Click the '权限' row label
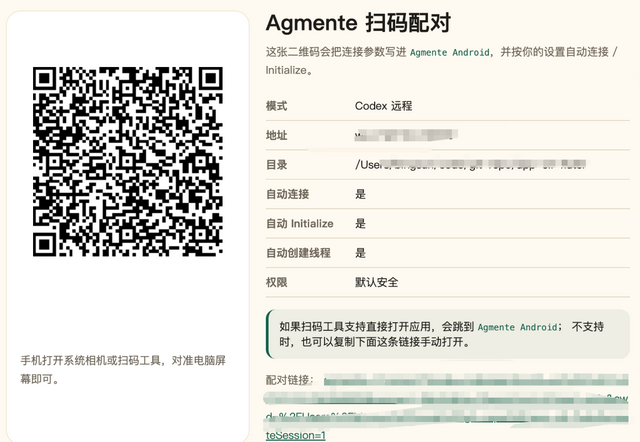640x442 pixels. click(276, 282)
